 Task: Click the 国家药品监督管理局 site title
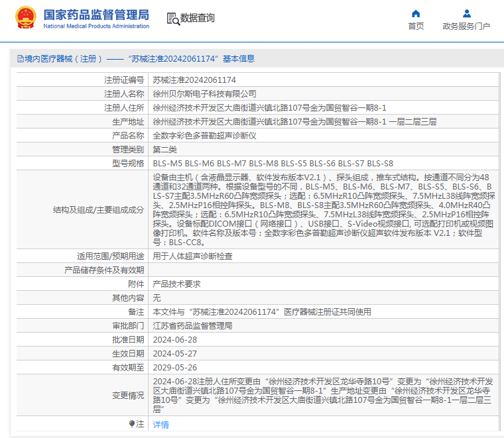pyautogui.click(x=96, y=15)
